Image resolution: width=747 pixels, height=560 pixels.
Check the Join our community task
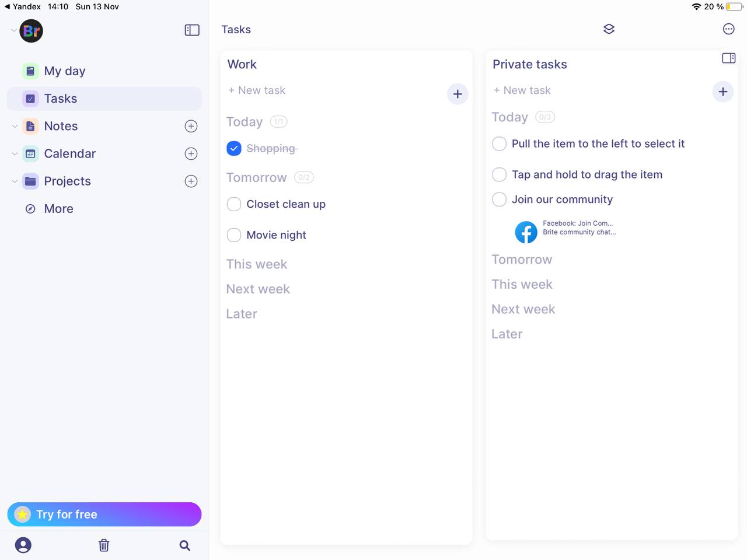pyautogui.click(x=500, y=199)
